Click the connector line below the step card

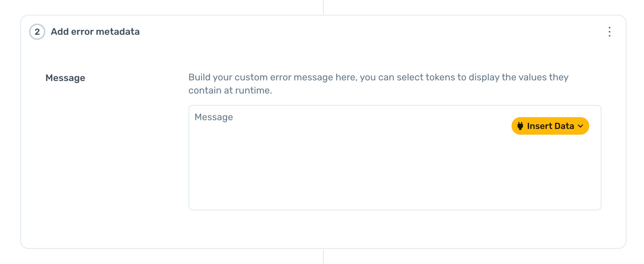(323, 257)
